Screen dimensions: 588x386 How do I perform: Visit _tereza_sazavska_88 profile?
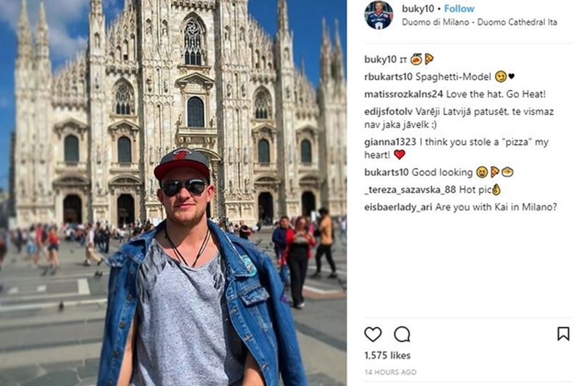(x=410, y=190)
